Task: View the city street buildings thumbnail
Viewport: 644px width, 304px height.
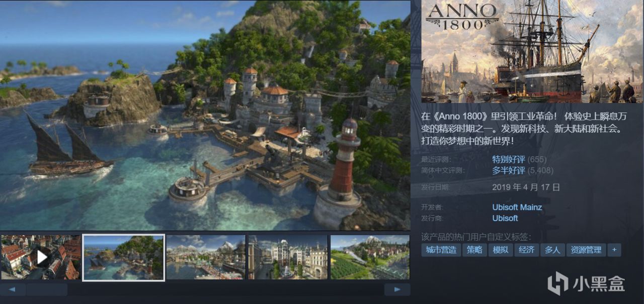Action: coord(288,257)
